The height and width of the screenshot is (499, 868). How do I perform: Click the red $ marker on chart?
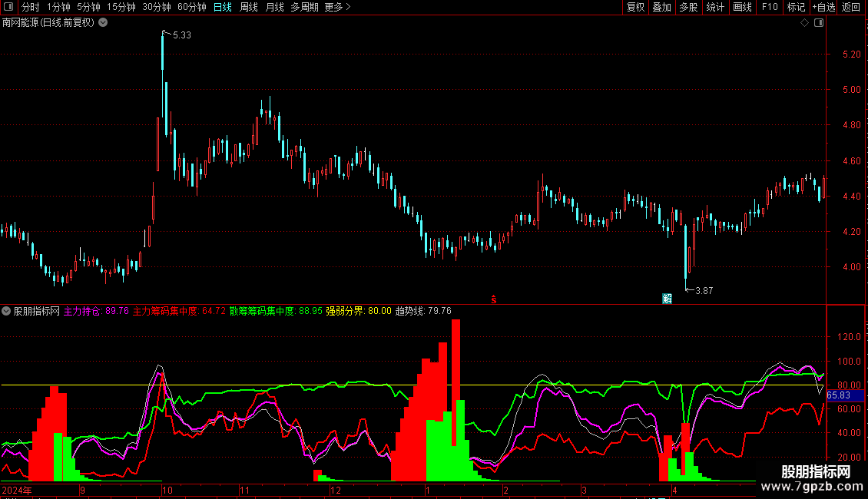click(x=494, y=299)
